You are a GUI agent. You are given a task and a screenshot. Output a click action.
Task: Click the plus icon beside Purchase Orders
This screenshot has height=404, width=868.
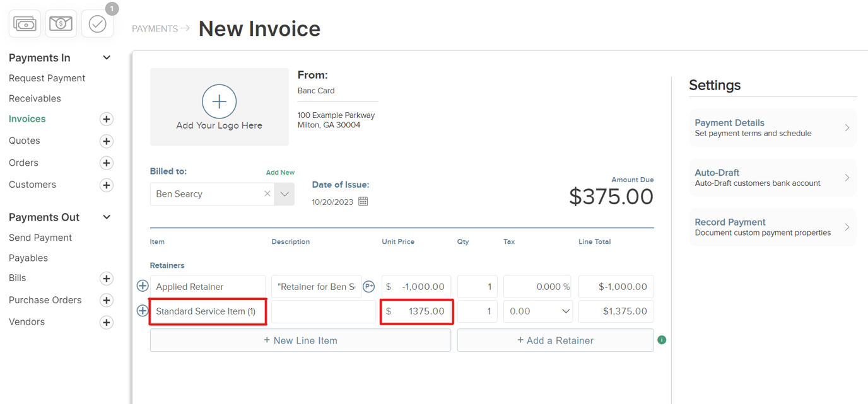point(106,300)
